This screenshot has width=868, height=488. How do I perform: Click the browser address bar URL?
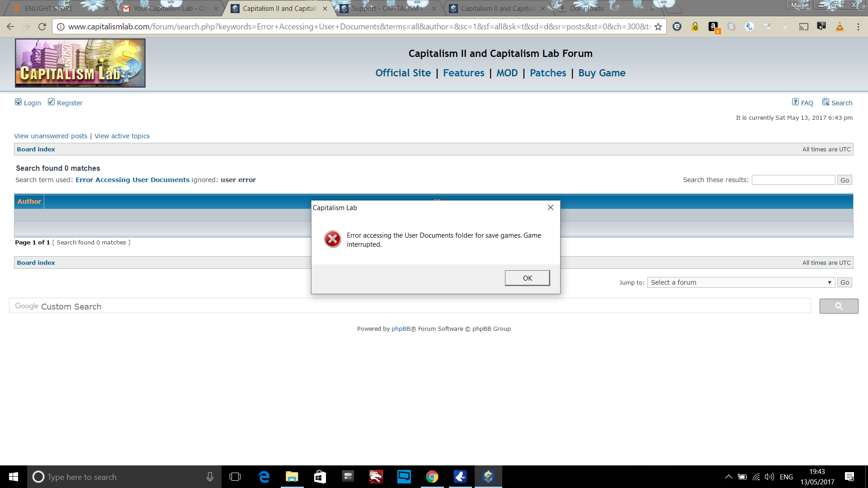[359, 27]
